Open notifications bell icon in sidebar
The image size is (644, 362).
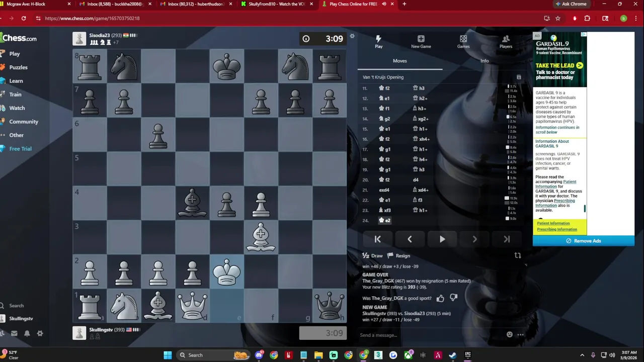pyautogui.click(x=27, y=333)
